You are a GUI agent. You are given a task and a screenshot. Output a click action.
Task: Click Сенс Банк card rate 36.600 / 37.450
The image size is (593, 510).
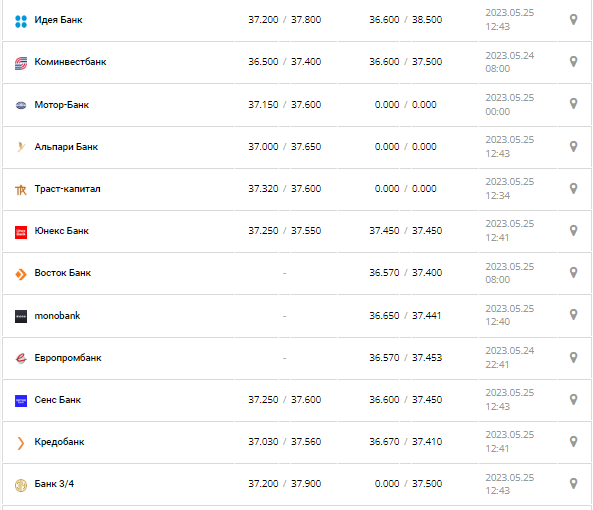(405, 400)
